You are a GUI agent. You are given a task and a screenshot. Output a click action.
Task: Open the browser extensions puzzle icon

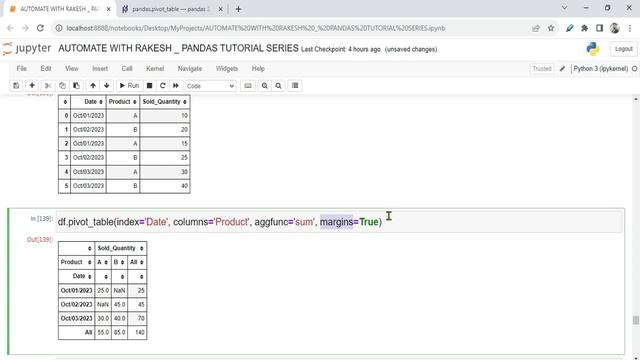[584, 28]
